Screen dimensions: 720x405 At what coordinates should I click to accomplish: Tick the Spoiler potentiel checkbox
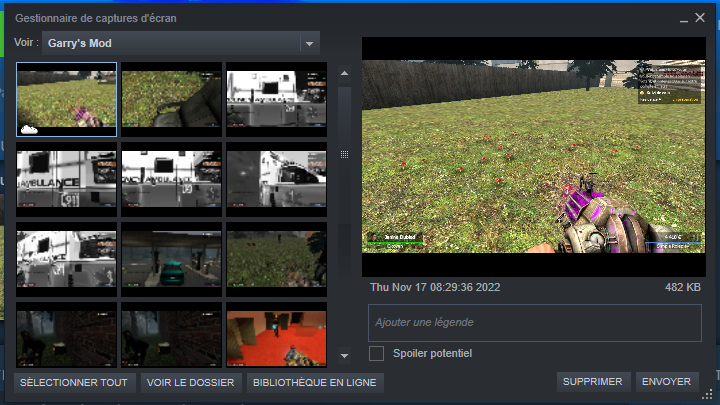click(377, 354)
